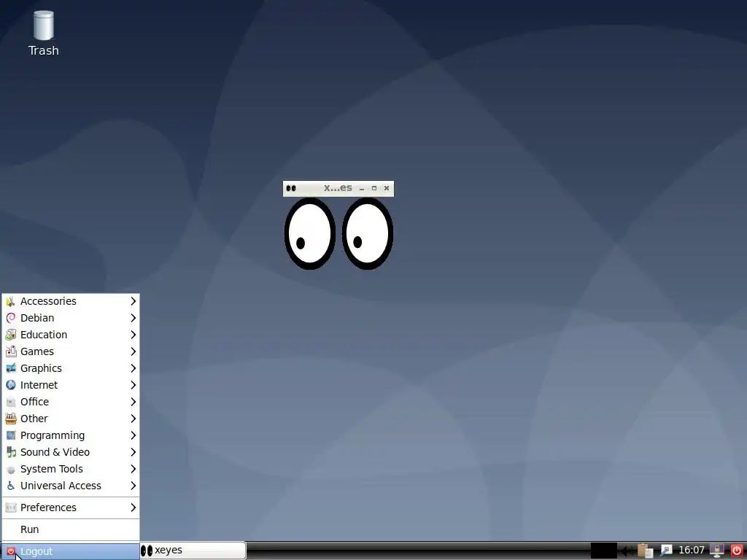The height and width of the screenshot is (560, 747).
Task: Open the clipboard manager tray icon
Action: tap(646, 551)
